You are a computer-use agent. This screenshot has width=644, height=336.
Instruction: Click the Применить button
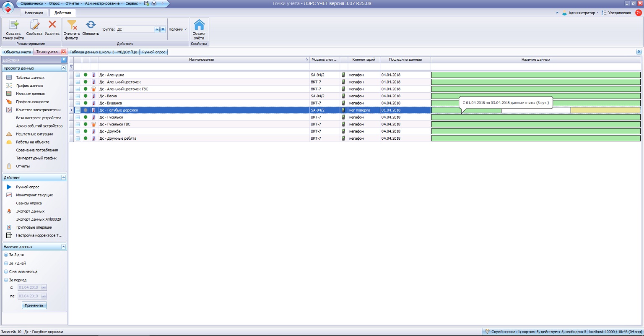click(34, 305)
